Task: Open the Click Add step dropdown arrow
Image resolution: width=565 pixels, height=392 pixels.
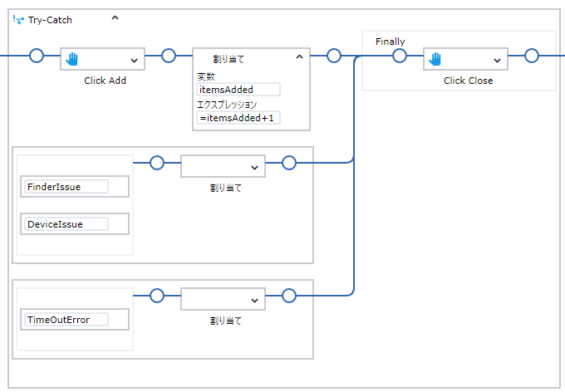Action: point(134,60)
